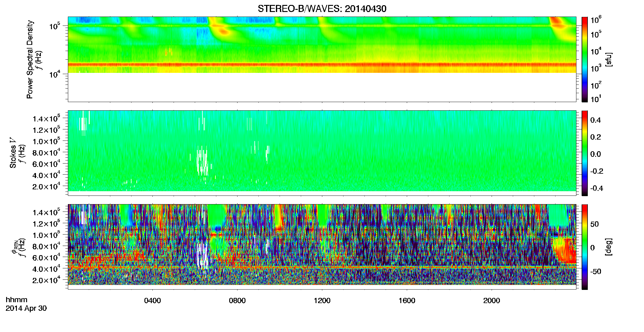Click the Stokes V color bar
This screenshot has height=332, width=644.
[585, 153]
